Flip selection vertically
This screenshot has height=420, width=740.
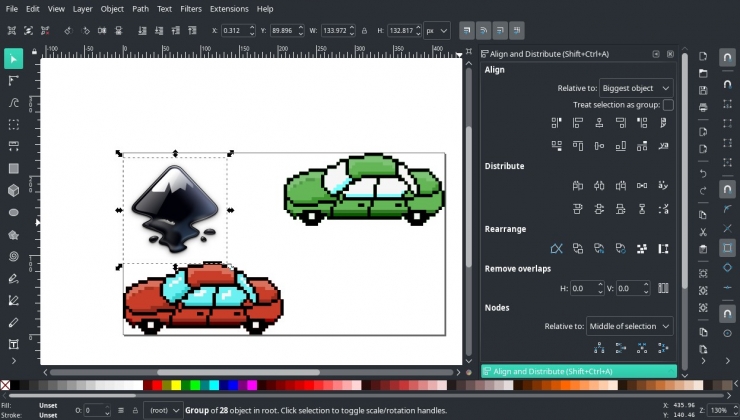coord(119,31)
